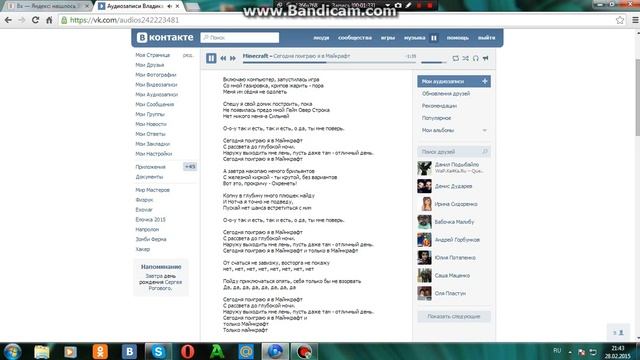Skip to the previous audio track
Viewport: 640px width, 360px height.
223,58
